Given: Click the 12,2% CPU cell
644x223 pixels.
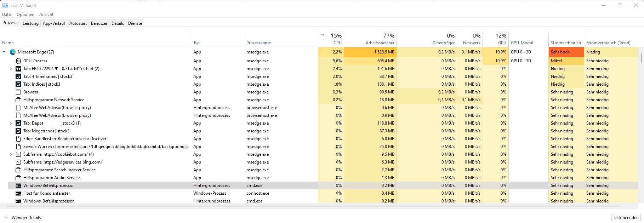Looking at the screenshot, I should tap(331, 52).
